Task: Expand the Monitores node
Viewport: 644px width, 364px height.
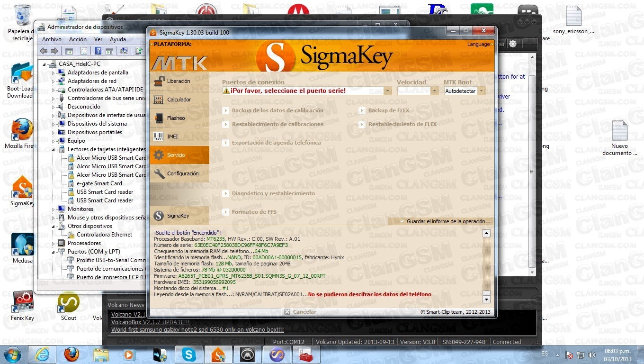Action: pyautogui.click(x=54, y=209)
